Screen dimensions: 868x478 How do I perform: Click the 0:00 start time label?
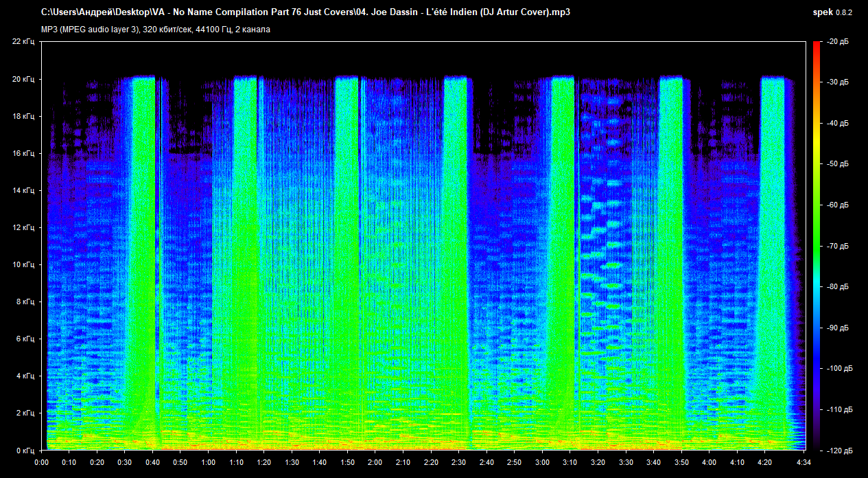point(41,462)
